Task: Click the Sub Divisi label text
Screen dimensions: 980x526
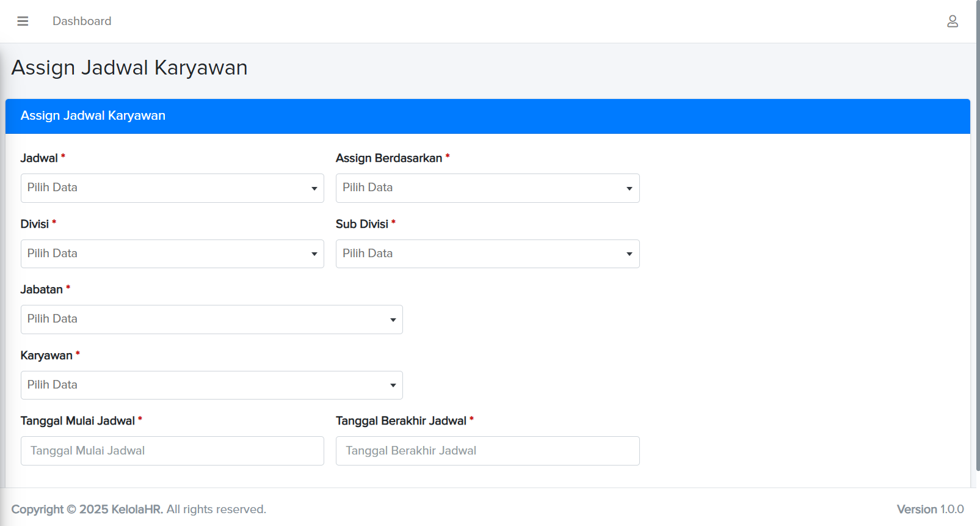Action: [361, 224]
